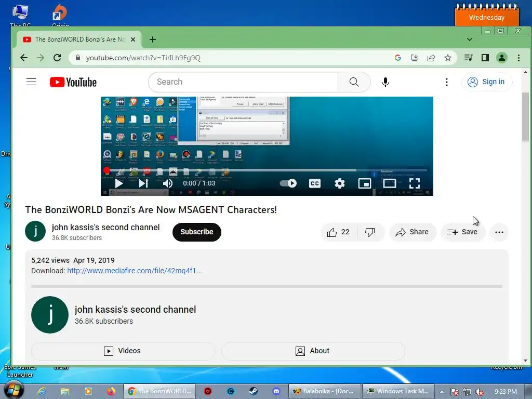Open the Wednesday calendar gadget
Viewport: 532px width, 399px height.
[x=486, y=15]
